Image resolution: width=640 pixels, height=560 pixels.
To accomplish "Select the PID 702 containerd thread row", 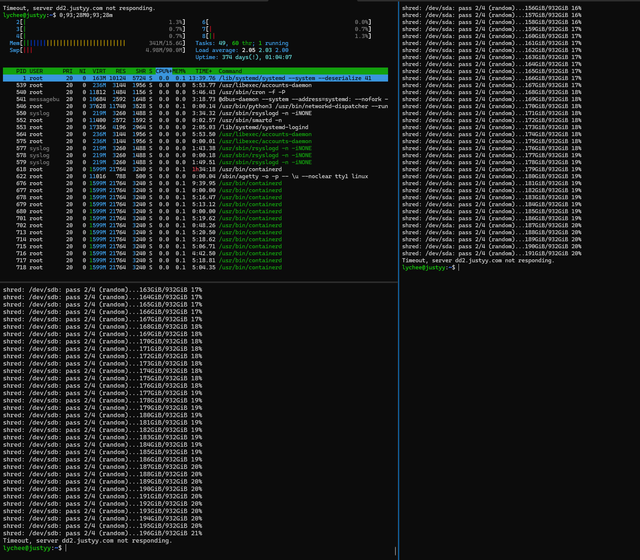I will tap(195, 225).
